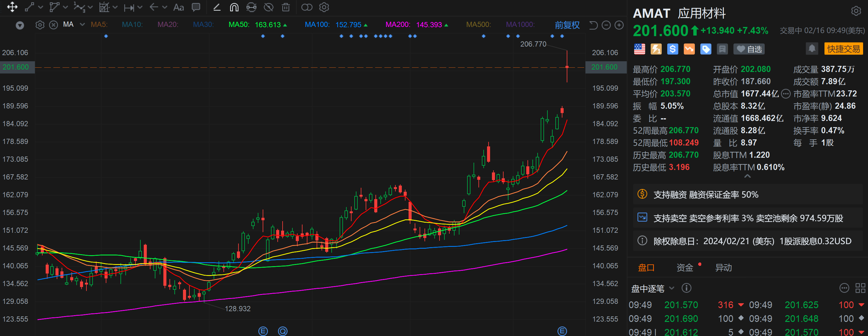Viewport: 868px width, 336px height.
Task: Click the gray notes bookmark icon
Action: tap(722, 49)
